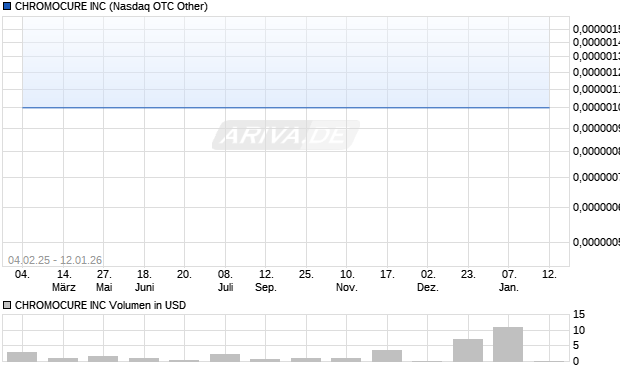
Task: Click the 12. date label at axis end
Action: [x=549, y=274]
